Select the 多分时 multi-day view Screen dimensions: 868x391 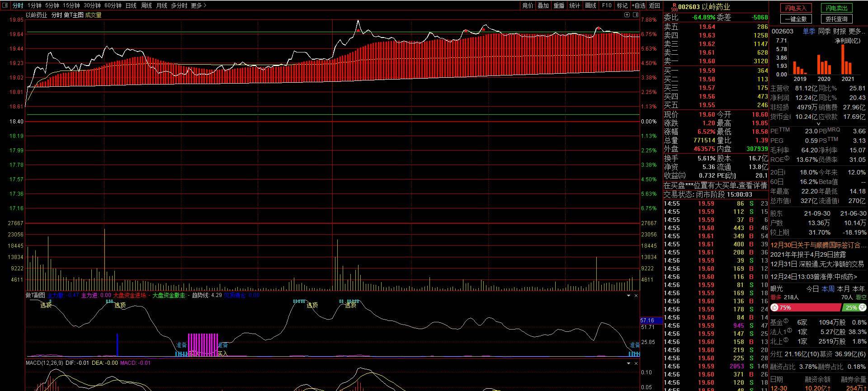[x=179, y=5]
